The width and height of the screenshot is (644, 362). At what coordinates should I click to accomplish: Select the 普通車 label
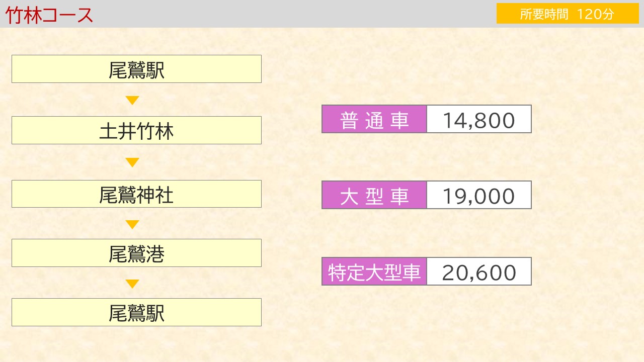(x=374, y=119)
